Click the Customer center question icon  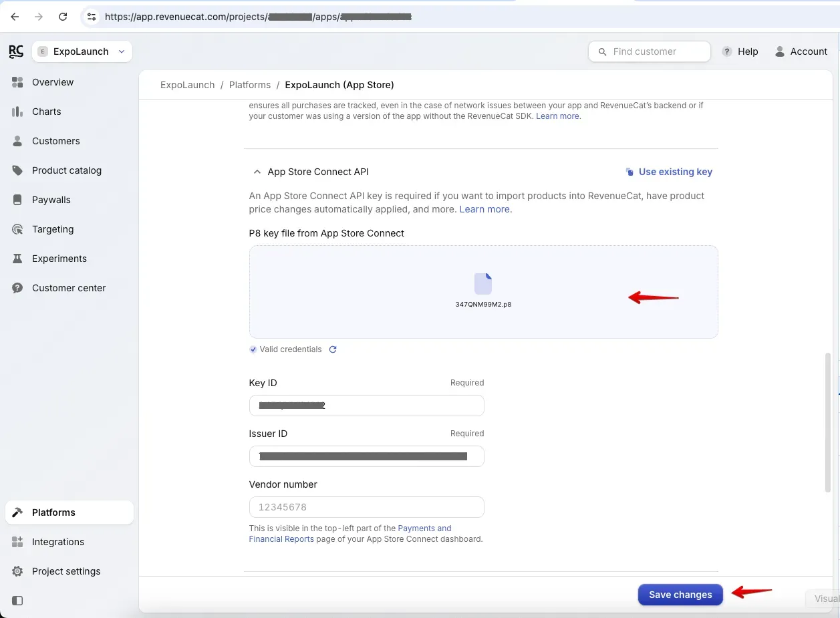(x=18, y=288)
